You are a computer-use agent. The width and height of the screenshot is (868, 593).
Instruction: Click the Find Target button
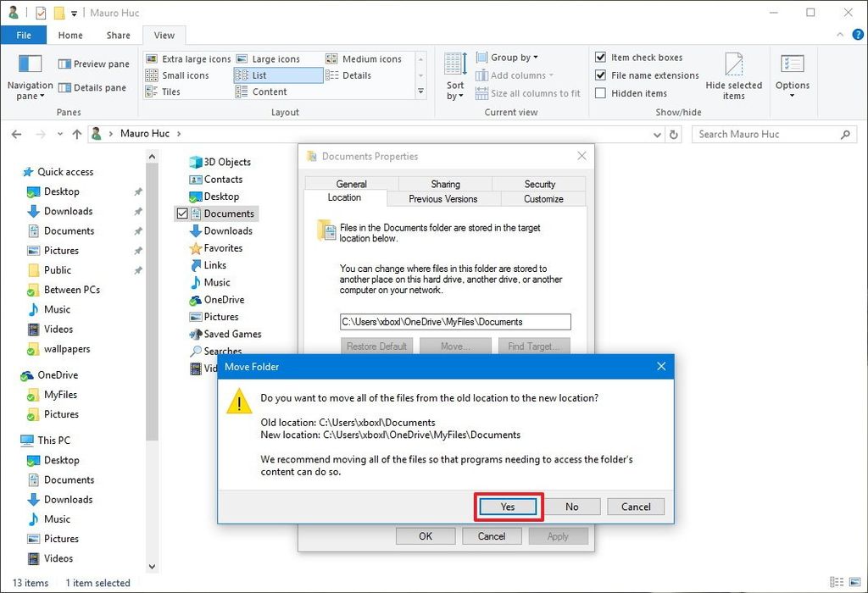(x=534, y=346)
